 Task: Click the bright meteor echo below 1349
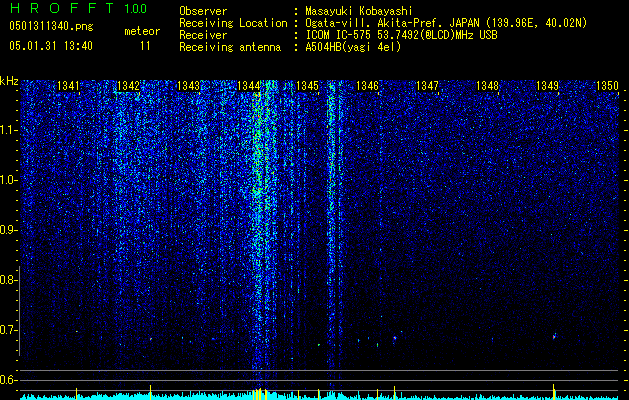tap(554, 336)
